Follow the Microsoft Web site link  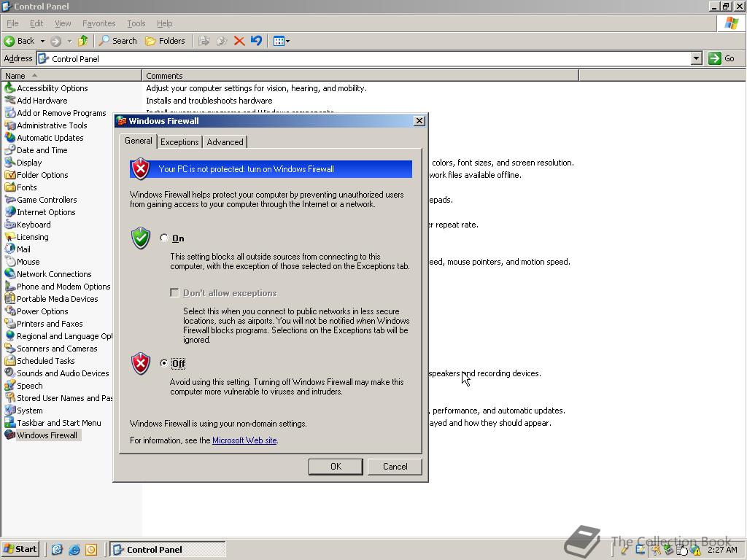click(x=244, y=440)
